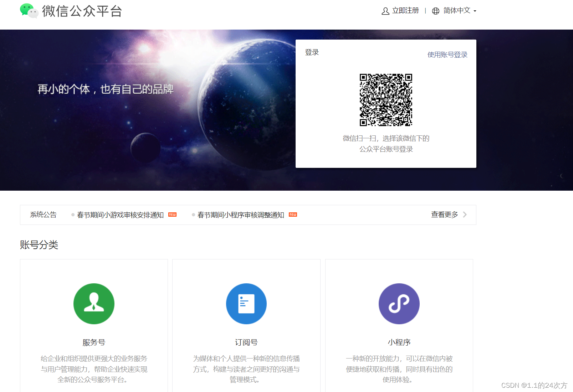Select the 登录 heading text
The image size is (573, 392).
pyautogui.click(x=312, y=52)
